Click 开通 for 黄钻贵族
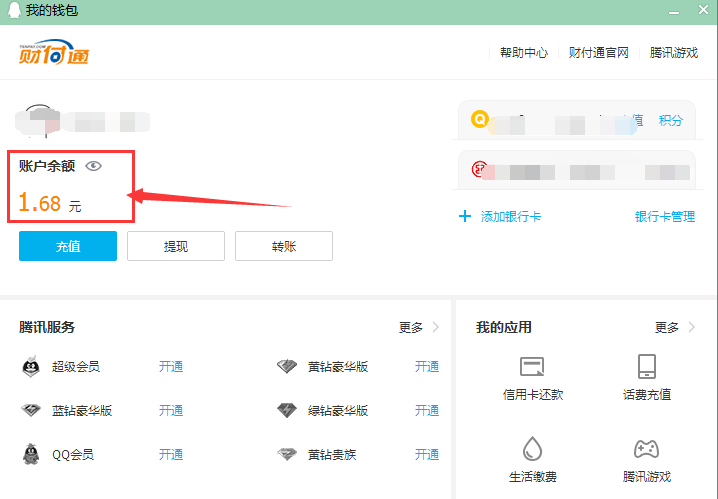The height and width of the screenshot is (499, 718). tap(427, 455)
